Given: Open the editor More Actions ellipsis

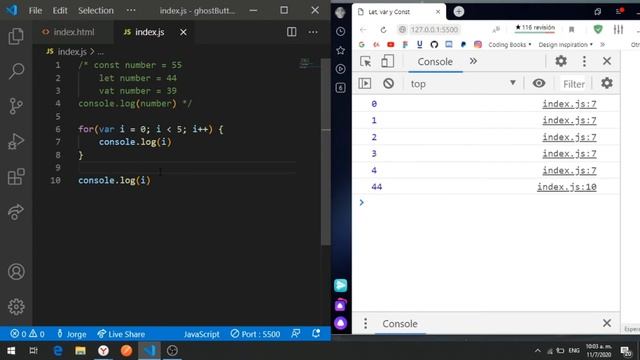Looking at the screenshot, I should (x=313, y=32).
